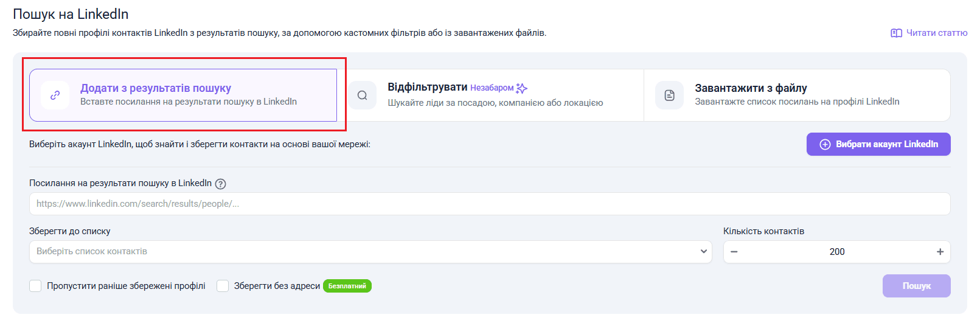Click the Пошук на LinkedIn heading
This screenshot has width=980, height=323.
point(71,14)
